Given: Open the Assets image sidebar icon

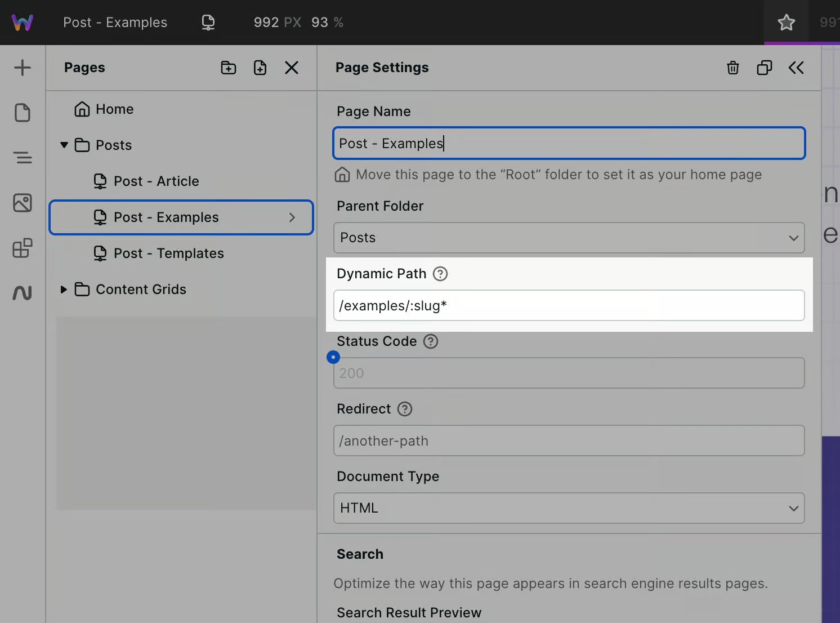Looking at the screenshot, I should (23, 203).
